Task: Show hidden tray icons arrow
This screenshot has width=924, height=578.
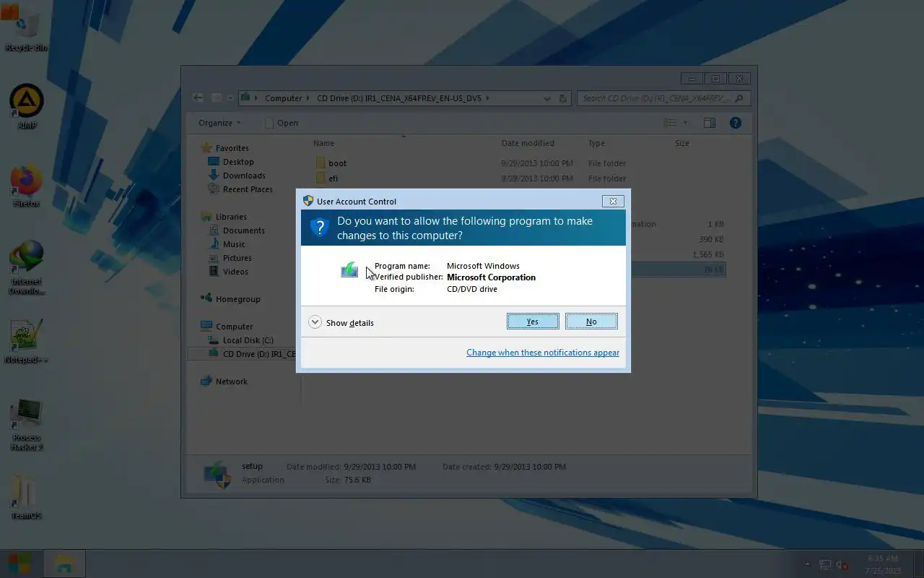Action: [x=808, y=564]
